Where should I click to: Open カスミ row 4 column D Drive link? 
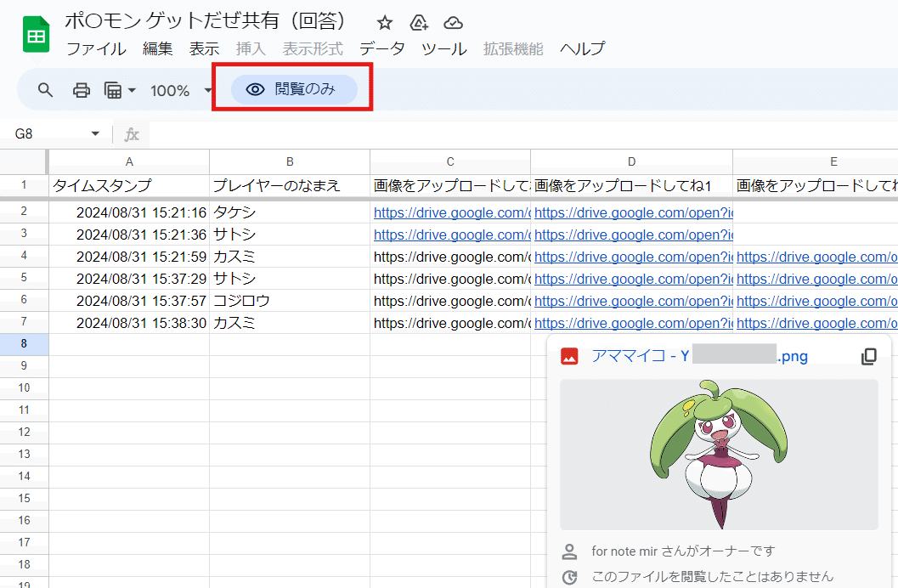click(x=634, y=257)
